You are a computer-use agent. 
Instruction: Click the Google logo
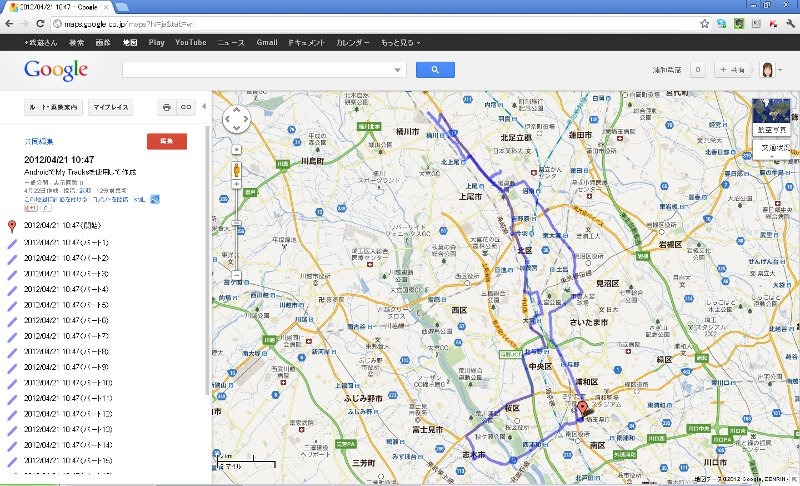tap(56, 70)
